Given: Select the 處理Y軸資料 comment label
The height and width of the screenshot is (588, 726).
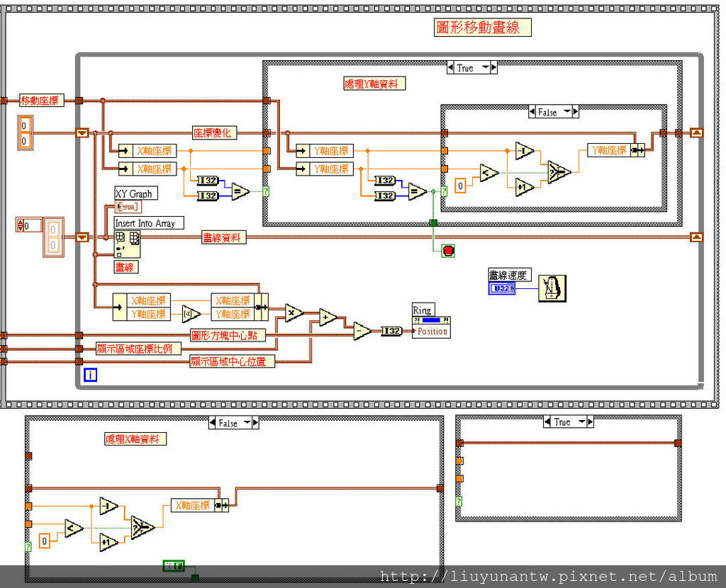Looking at the screenshot, I should pos(374,84).
